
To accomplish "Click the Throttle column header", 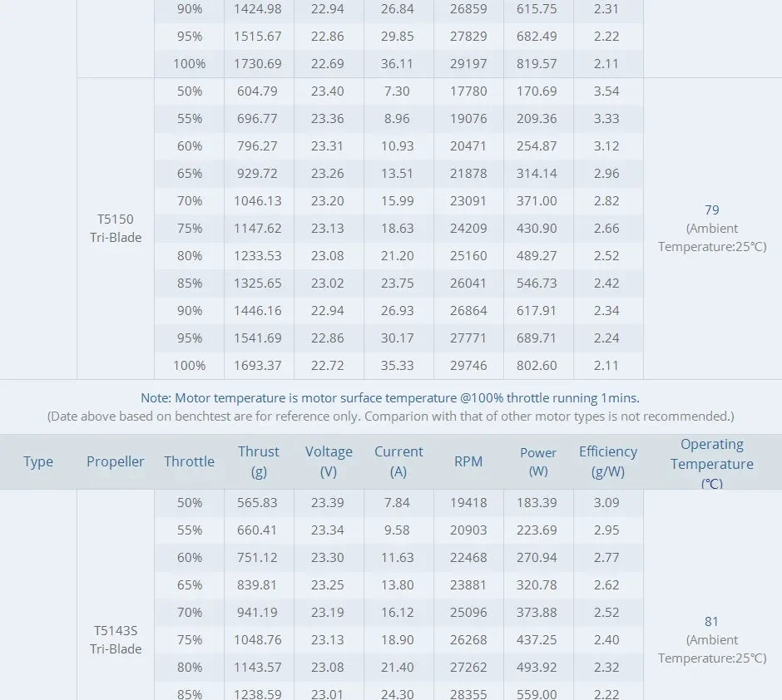I will tap(189, 461).
